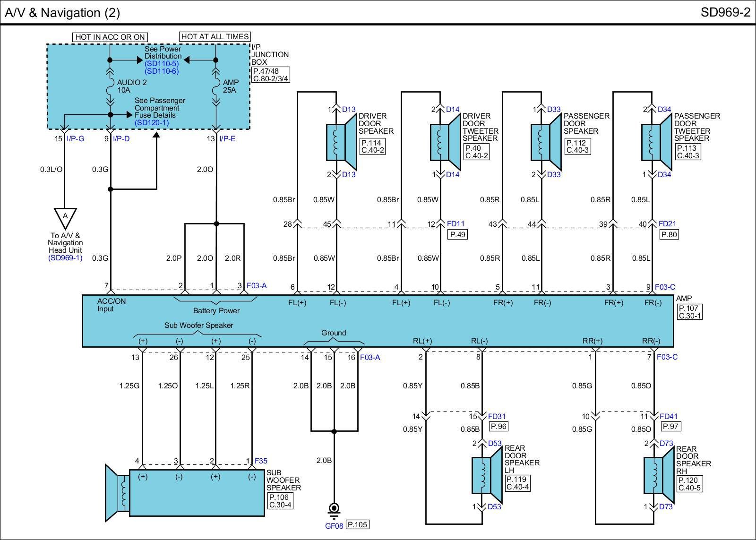The image size is (756, 540).
Task: Open the SD110-5 power distribution link
Action: (x=162, y=63)
